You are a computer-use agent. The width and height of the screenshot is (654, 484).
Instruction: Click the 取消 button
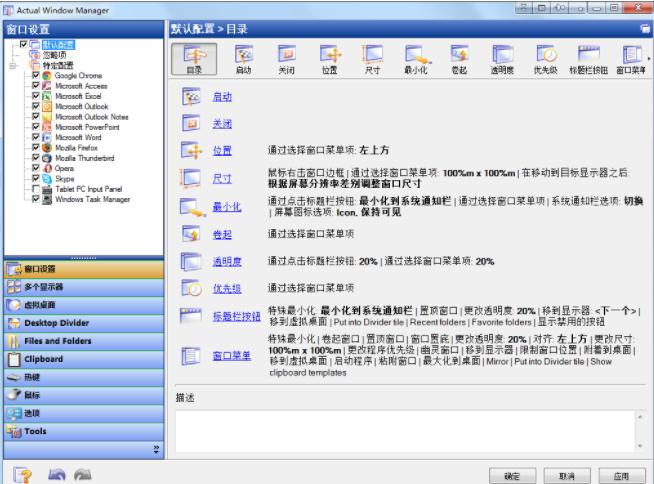[x=567, y=476]
